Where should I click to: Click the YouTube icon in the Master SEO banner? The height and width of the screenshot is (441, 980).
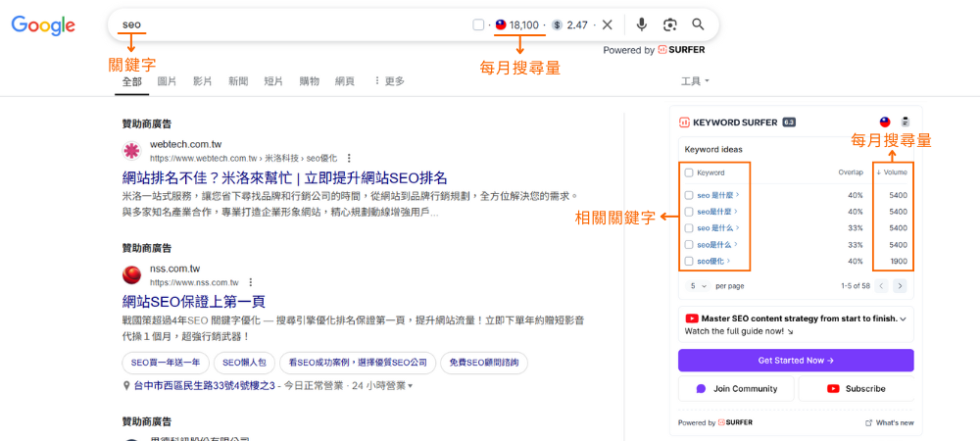691,318
